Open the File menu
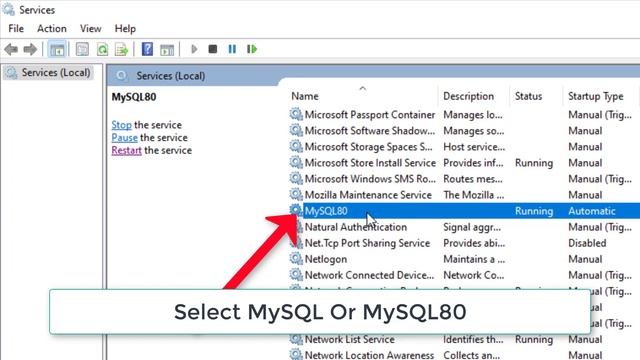This screenshot has width=640, height=360. pos(16,29)
